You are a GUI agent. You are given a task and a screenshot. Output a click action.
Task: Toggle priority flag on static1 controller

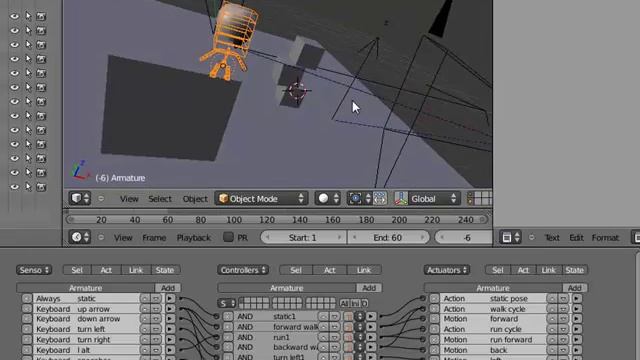pos(348,316)
